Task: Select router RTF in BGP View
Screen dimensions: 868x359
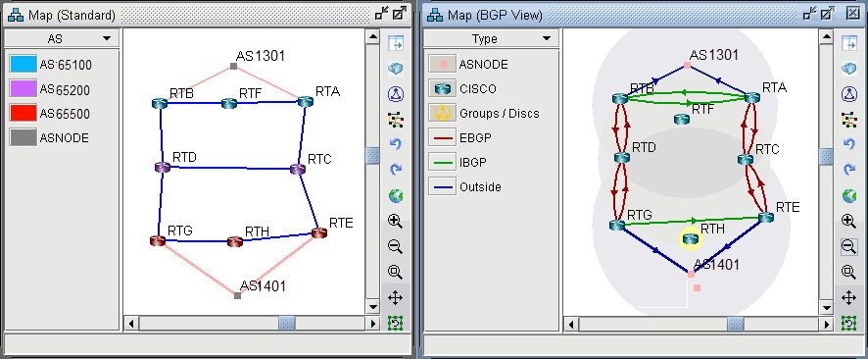Action: pyautogui.click(x=682, y=119)
